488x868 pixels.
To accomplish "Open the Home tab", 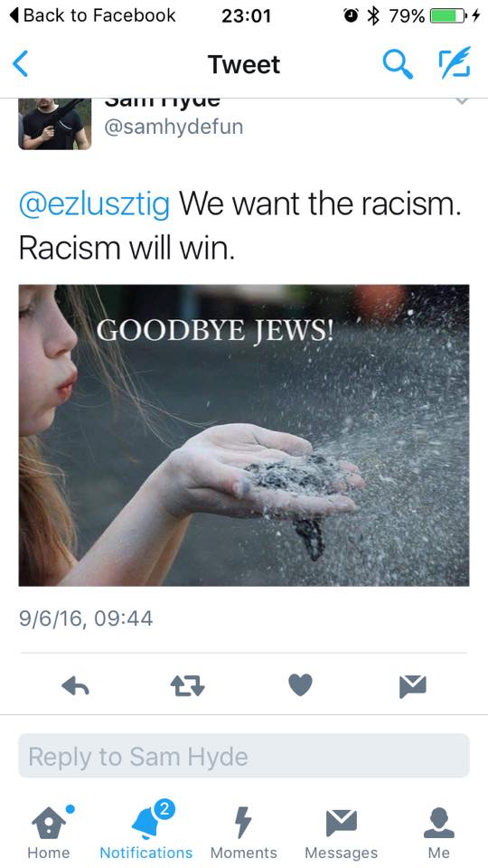I will (49, 832).
